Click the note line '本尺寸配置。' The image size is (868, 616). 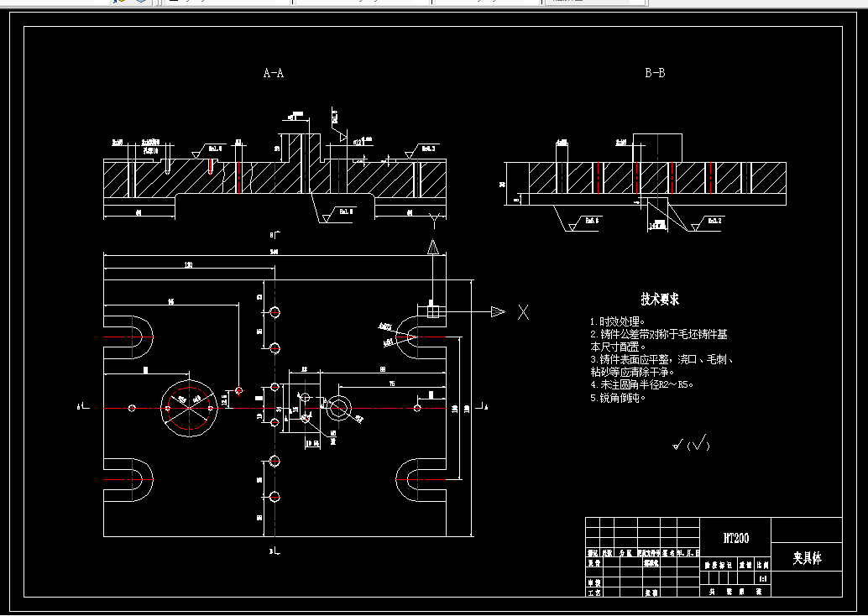click(x=618, y=347)
